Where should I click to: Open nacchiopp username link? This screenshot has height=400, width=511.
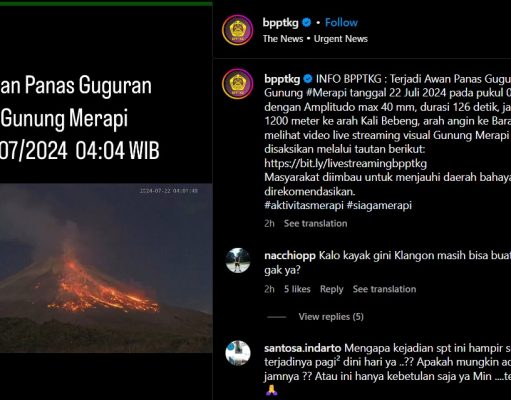pyautogui.click(x=290, y=256)
